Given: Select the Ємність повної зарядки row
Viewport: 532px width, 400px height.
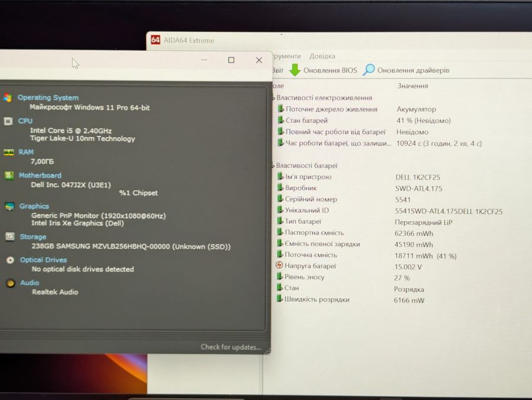Looking at the screenshot, I should click(355, 244).
